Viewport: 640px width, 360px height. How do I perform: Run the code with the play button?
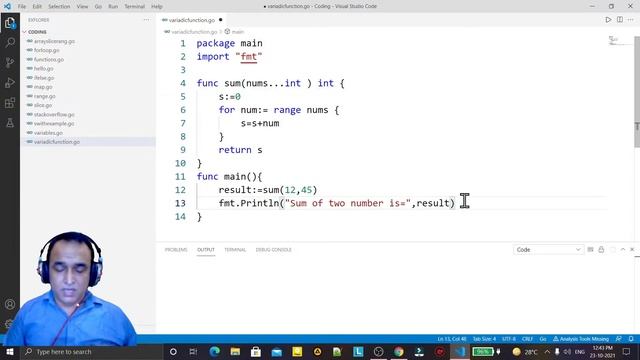tap(608, 20)
